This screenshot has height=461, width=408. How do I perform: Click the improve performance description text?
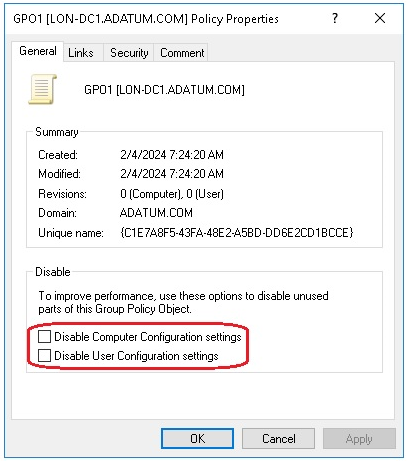click(183, 302)
